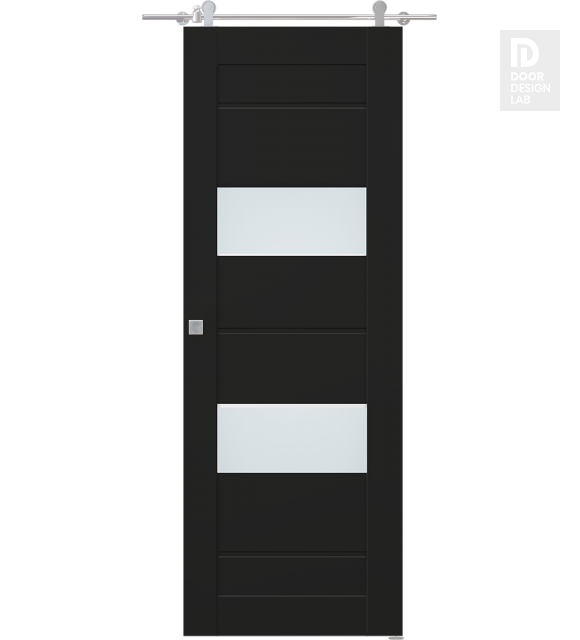Viewport: 580px width, 640px height.
Task: Click the bottom black door panel
Action: pyautogui.click(x=291, y=576)
